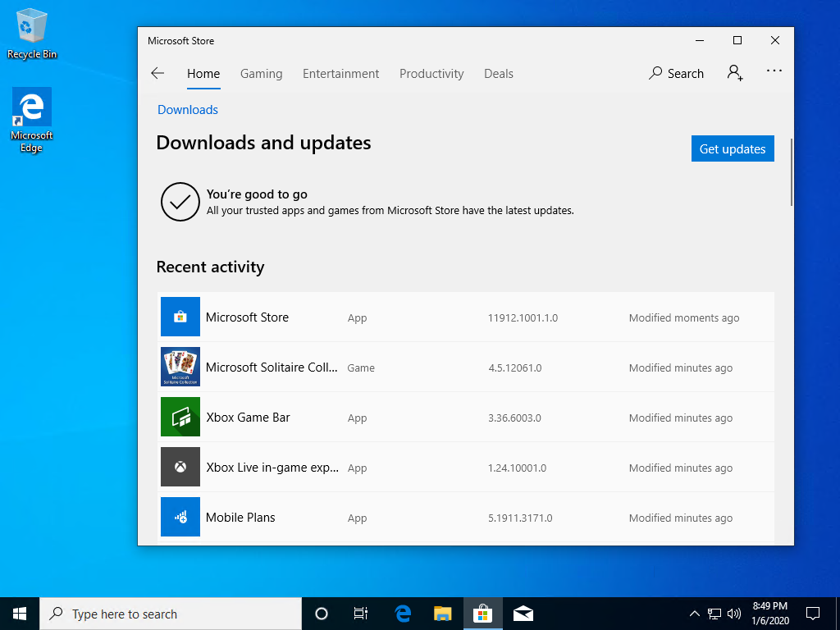Screen dimensions: 840x630
Task: Click version 1.24.10001.0 text
Action: coord(517,468)
